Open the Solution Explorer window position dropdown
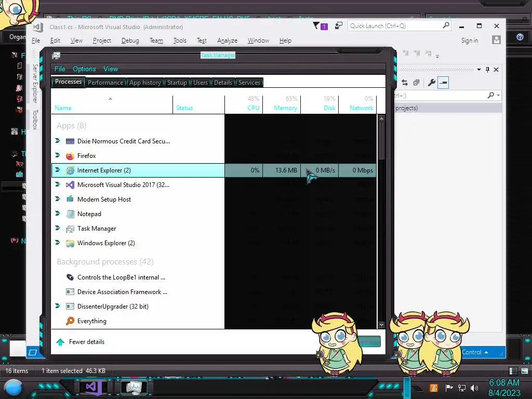This screenshot has height=399, width=532. tap(478, 70)
